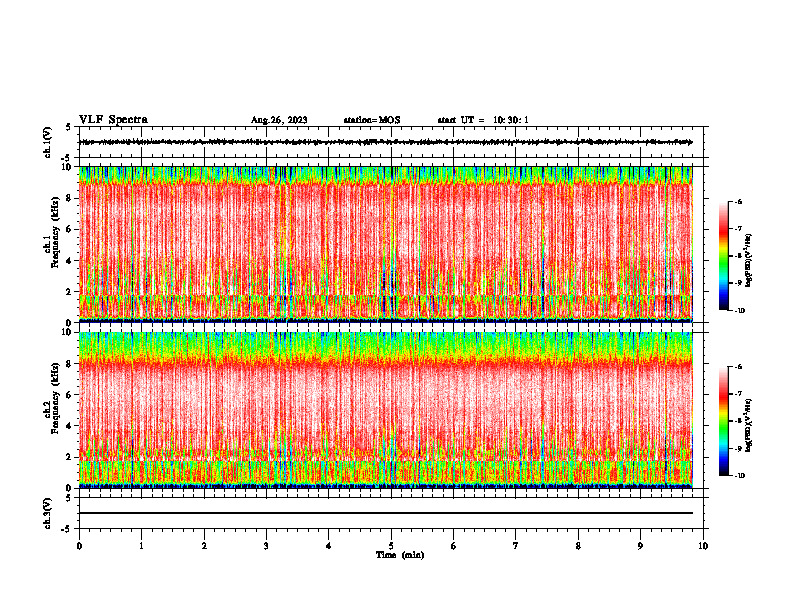
Task: Click the "-6" label on ch.2 colorbar
Action: (738, 367)
